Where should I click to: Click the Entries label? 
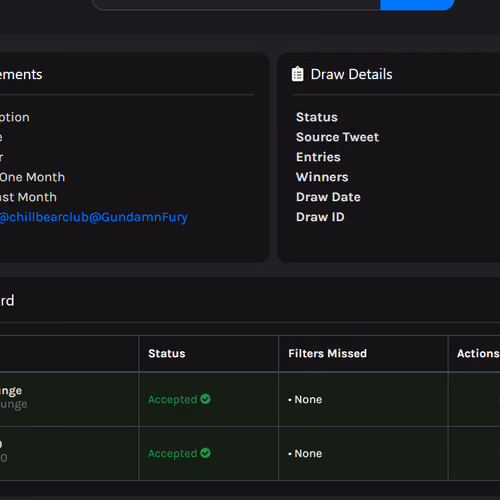point(318,157)
